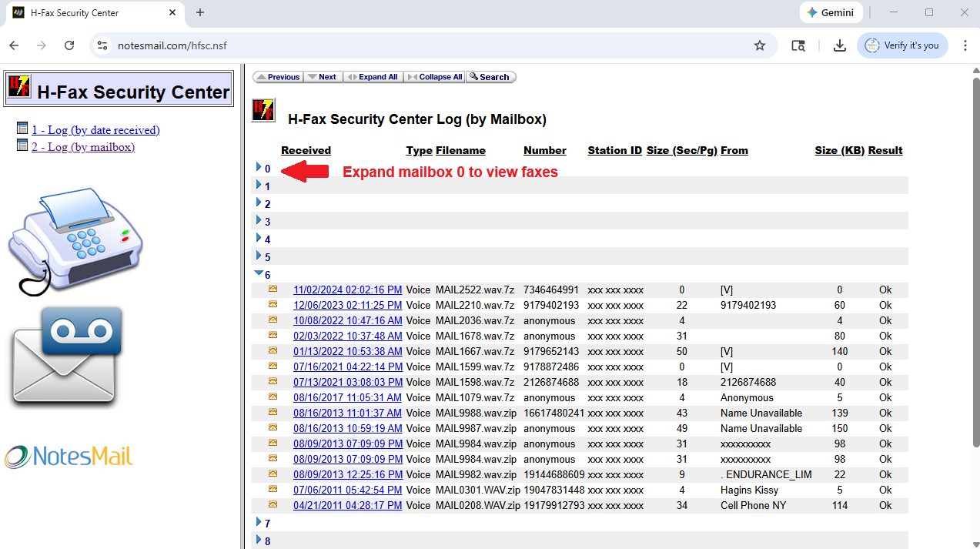Image resolution: width=980 pixels, height=549 pixels.
Task: Reload the page
Action: tap(69, 45)
